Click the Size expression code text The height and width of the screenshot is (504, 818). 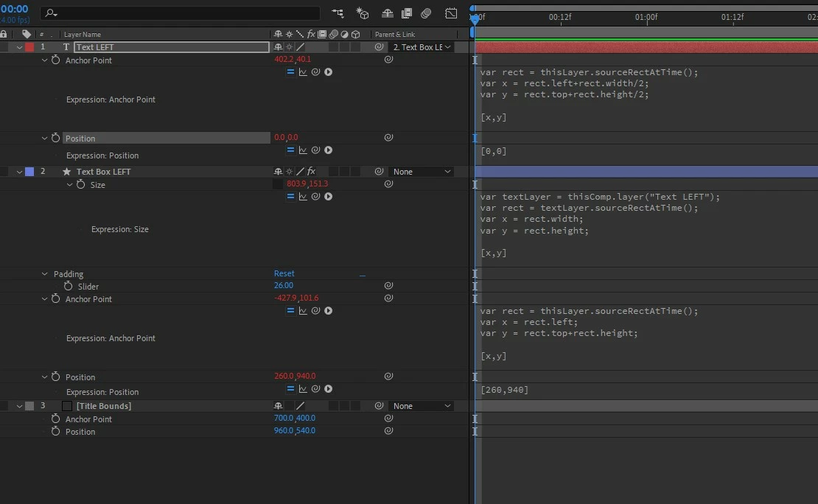[600, 225]
